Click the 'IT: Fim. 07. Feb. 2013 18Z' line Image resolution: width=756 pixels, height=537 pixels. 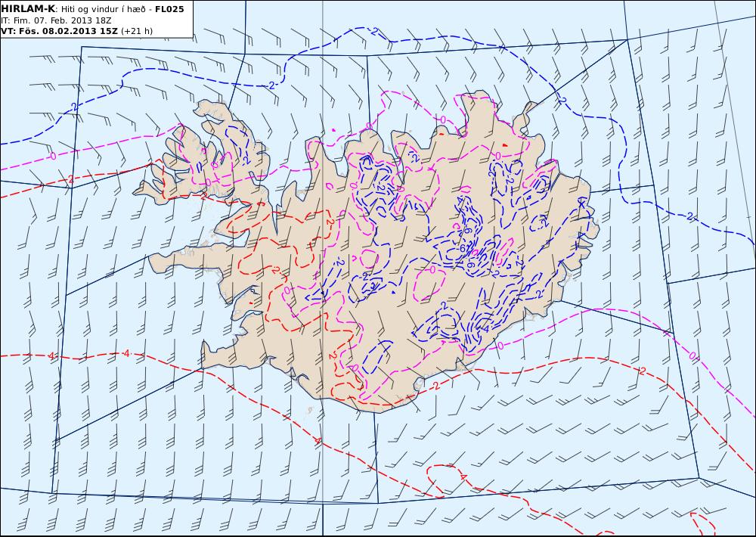pos(56,20)
